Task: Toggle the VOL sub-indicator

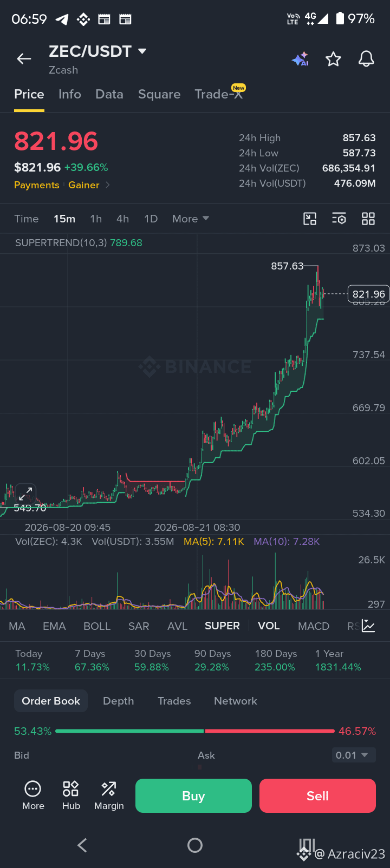Action: [x=269, y=626]
